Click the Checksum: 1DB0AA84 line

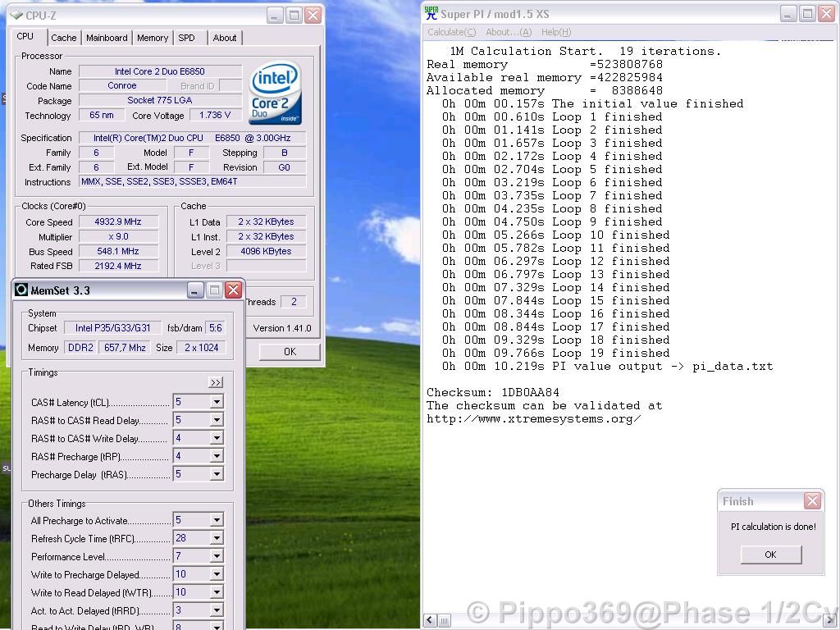click(x=493, y=393)
